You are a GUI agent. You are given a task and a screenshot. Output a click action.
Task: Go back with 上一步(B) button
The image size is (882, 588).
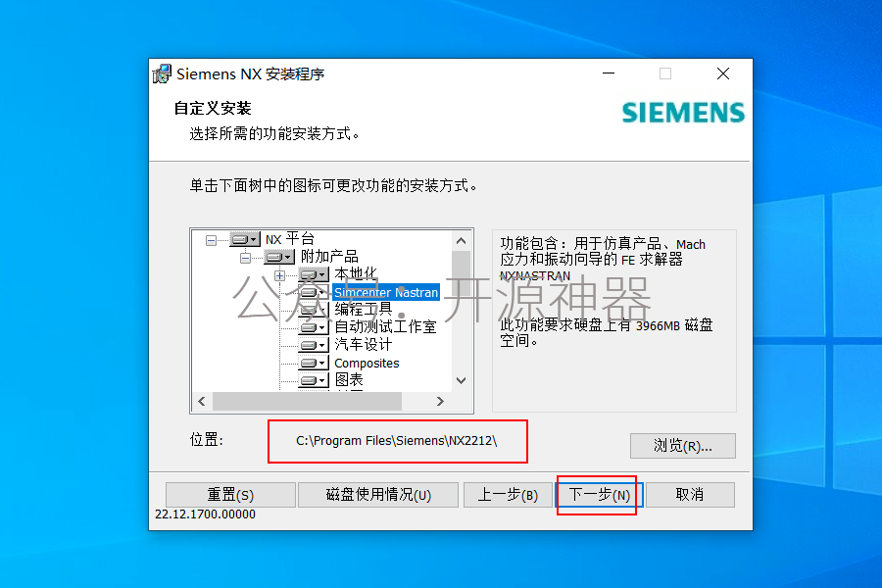pyautogui.click(x=508, y=495)
